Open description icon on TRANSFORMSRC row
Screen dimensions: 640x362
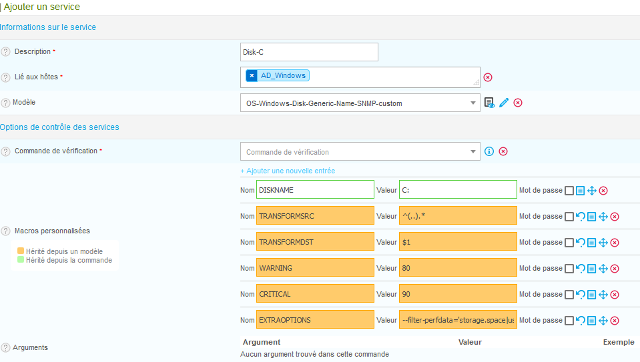(591, 217)
